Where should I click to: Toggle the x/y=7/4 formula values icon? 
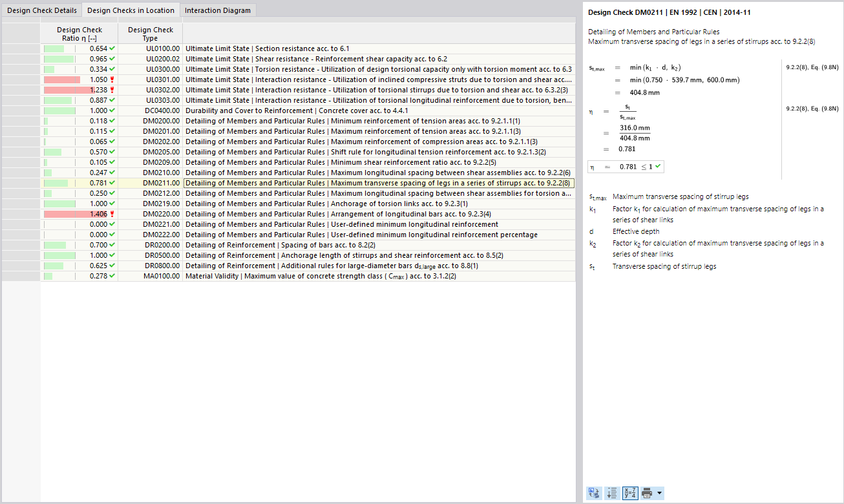pyautogui.click(x=629, y=493)
